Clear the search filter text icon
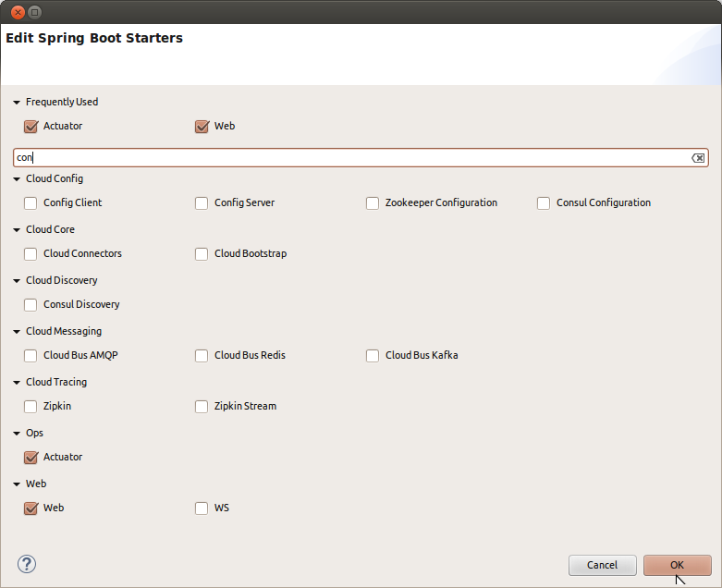This screenshot has width=722, height=588. pos(698,158)
